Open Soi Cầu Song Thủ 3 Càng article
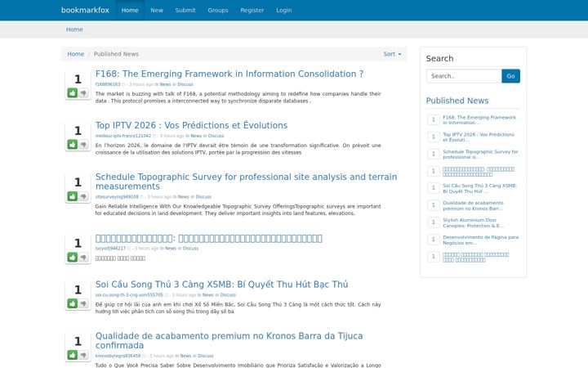 pyautogui.click(x=221, y=285)
